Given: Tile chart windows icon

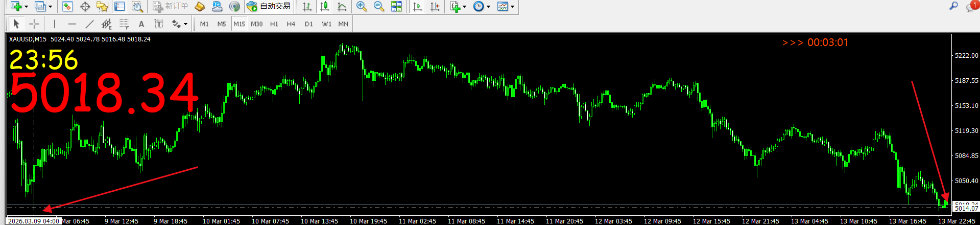Looking at the screenshot, I should (x=396, y=6).
